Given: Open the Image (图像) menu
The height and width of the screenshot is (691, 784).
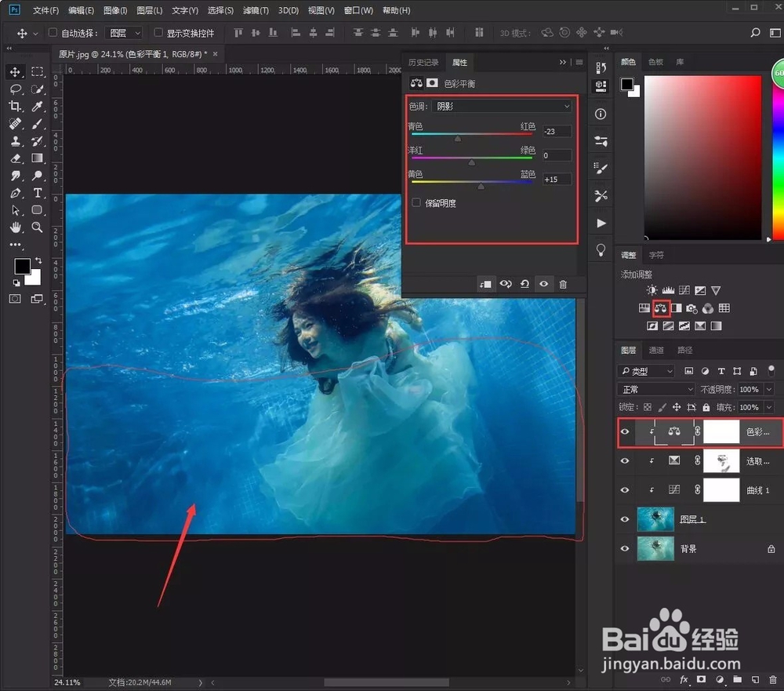Looking at the screenshot, I should point(115,10).
